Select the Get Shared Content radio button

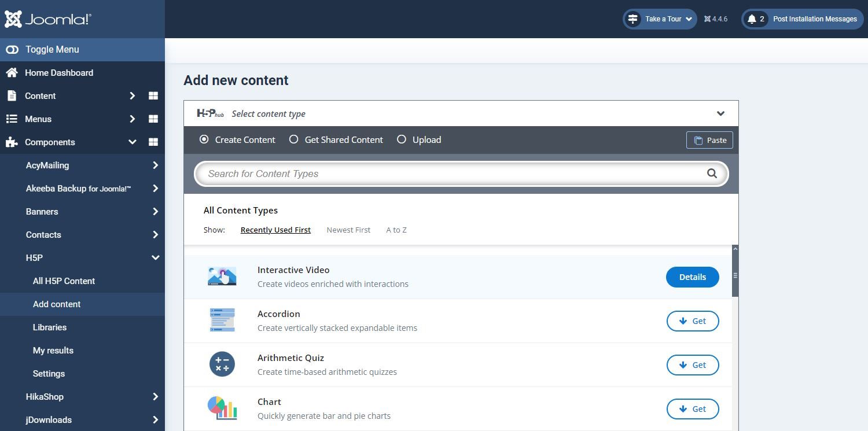[293, 139]
